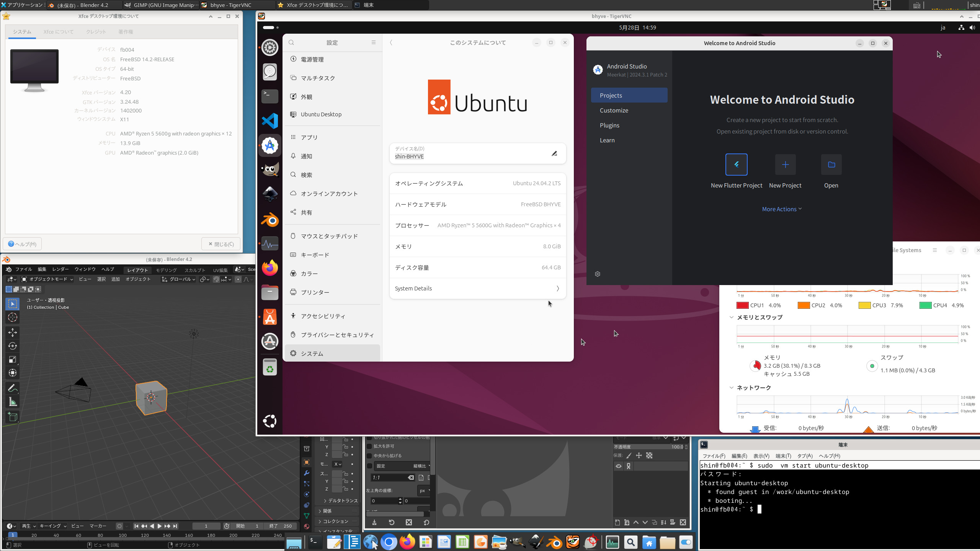
Task: Open Firefox from the Ubuntu dock
Action: tap(270, 268)
